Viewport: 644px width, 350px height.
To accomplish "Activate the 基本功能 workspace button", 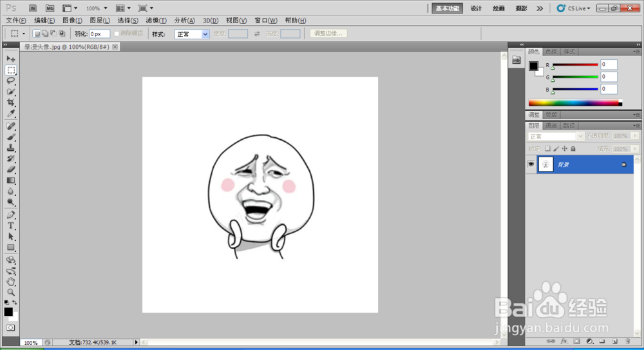I will point(448,8).
